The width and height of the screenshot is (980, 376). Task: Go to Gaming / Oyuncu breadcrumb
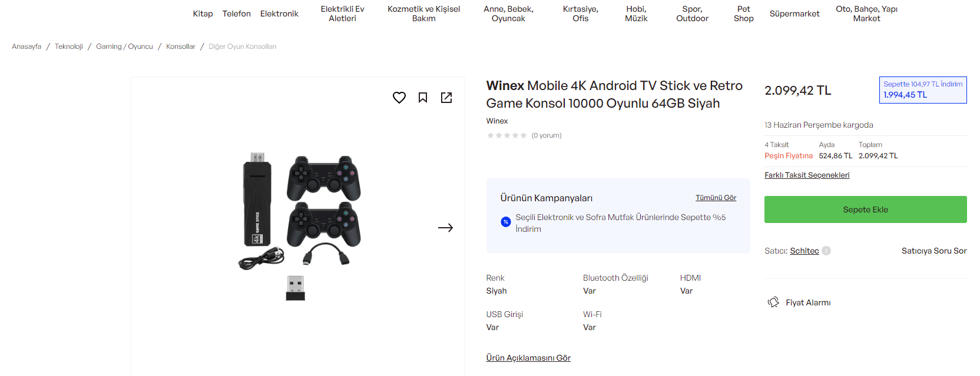tap(124, 46)
